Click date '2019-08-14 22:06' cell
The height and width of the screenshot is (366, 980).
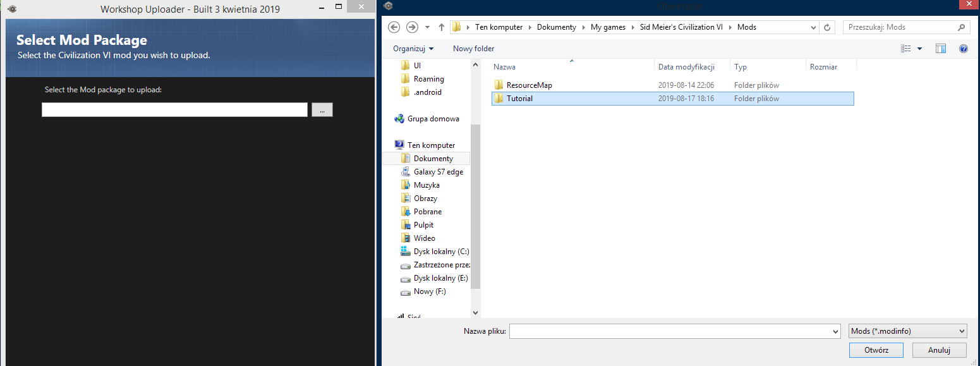coord(686,85)
